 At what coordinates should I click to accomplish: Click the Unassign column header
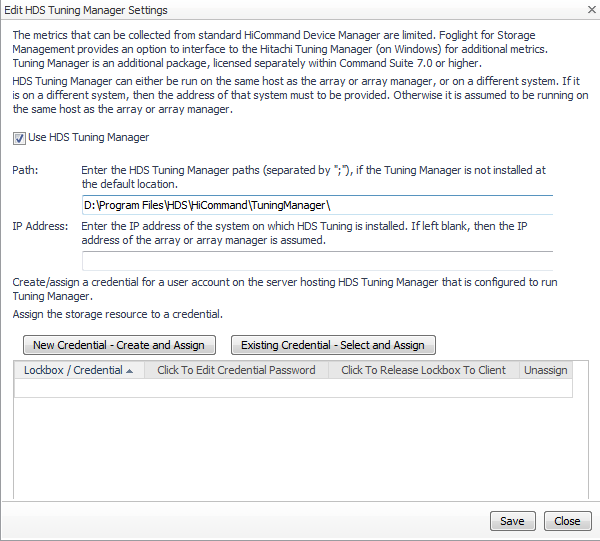[546, 370]
